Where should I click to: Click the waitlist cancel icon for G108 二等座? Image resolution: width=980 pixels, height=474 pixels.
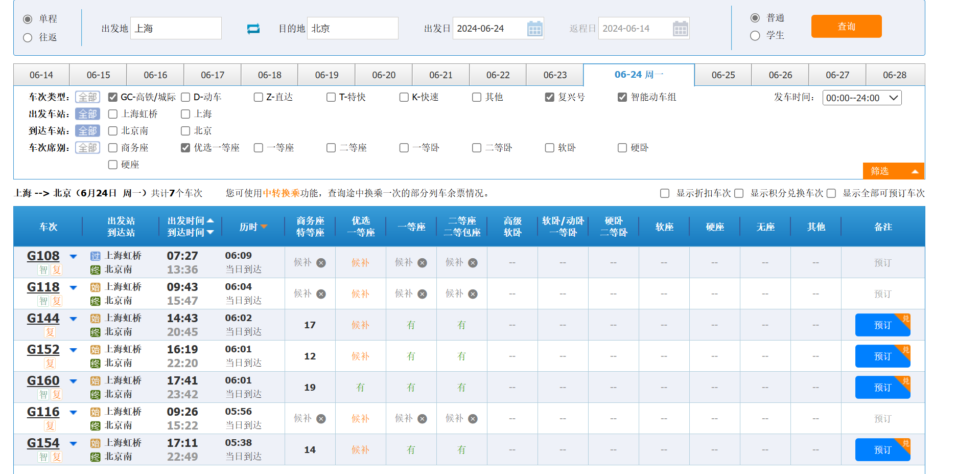[473, 263]
